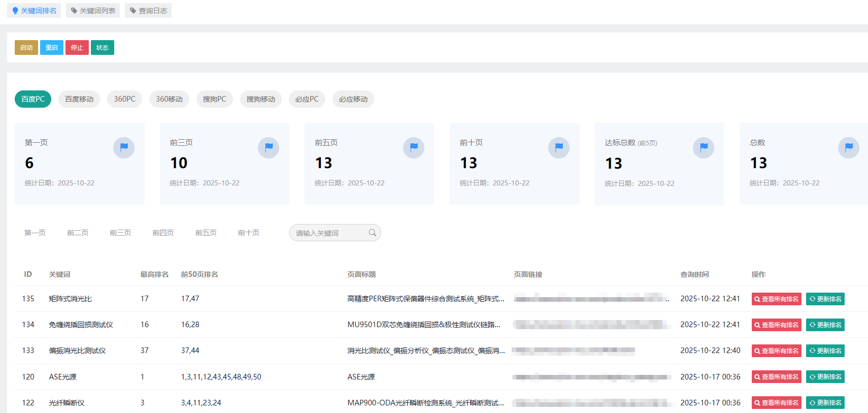Click into the 请输入关键词 search field
The width and height of the screenshot is (868, 413).
[x=329, y=233]
